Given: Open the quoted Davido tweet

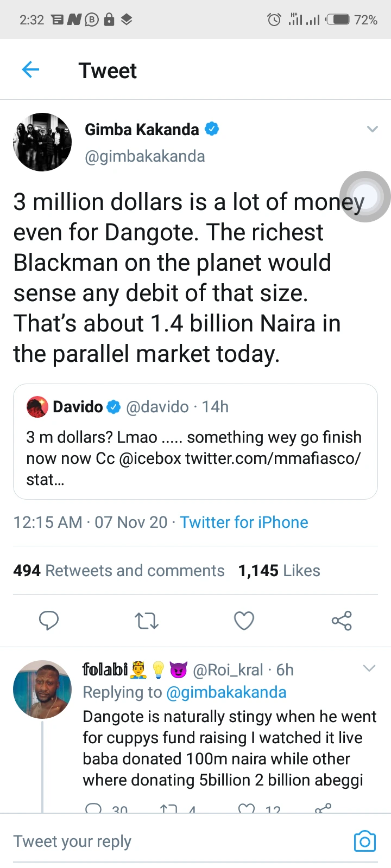Looking at the screenshot, I should [x=195, y=441].
